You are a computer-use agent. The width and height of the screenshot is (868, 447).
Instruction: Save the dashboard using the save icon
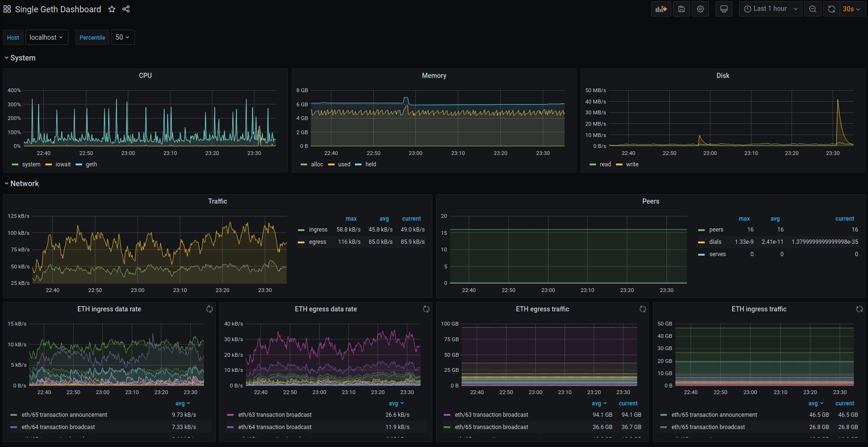pos(682,9)
